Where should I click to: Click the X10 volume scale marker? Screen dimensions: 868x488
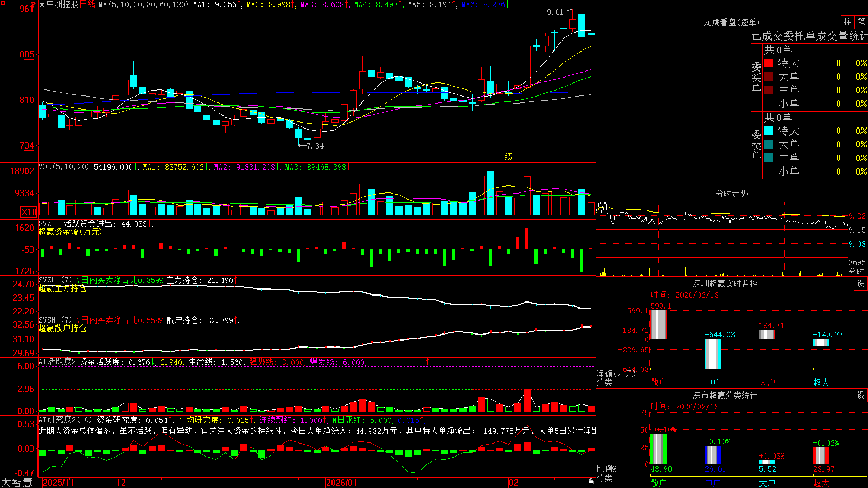[x=29, y=212]
